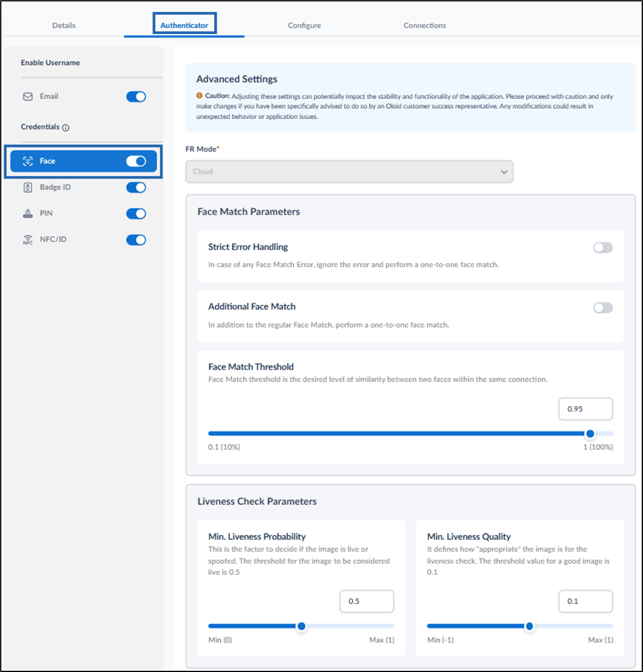Toggle the NFC/ID switch

(136, 239)
